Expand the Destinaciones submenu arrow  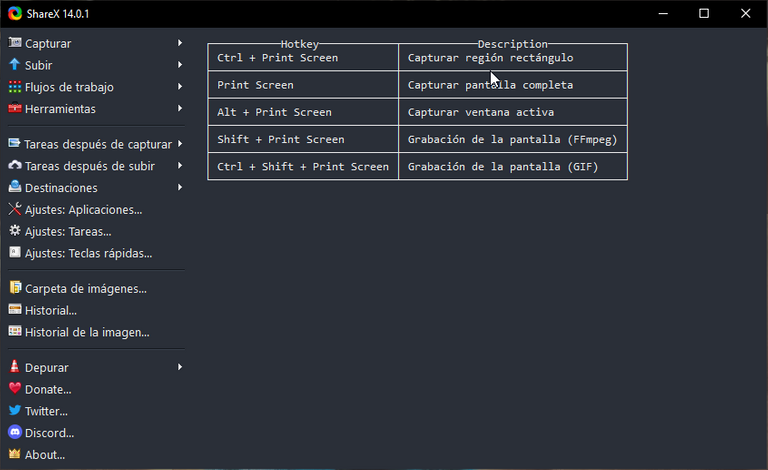pos(180,188)
